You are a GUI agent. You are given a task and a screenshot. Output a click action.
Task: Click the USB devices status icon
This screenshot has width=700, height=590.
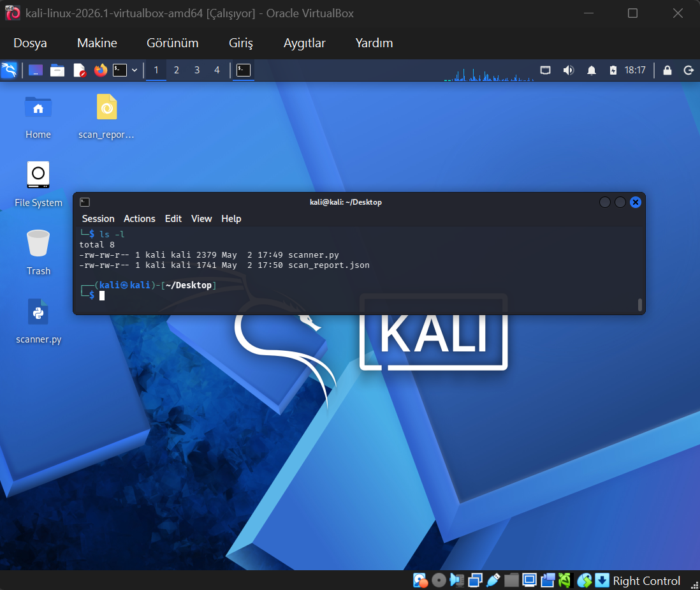[493, 580]
